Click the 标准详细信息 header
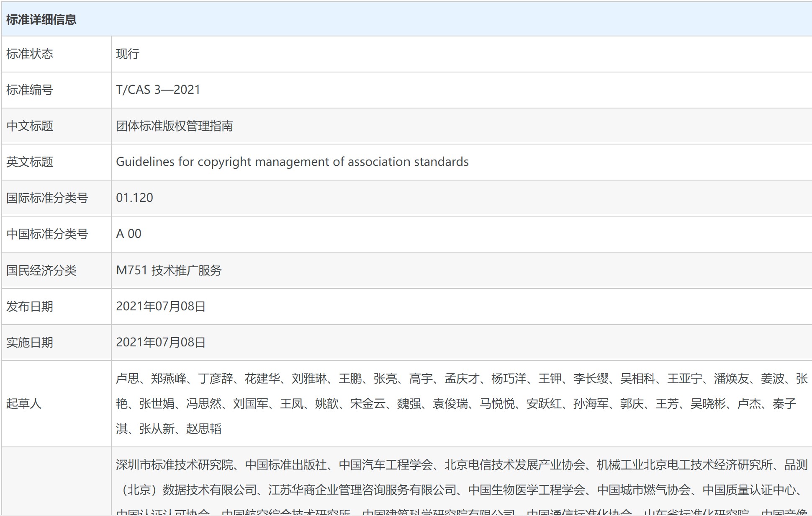Image resolution: width=812 pixels, height=516 pixels. (41, 20)
